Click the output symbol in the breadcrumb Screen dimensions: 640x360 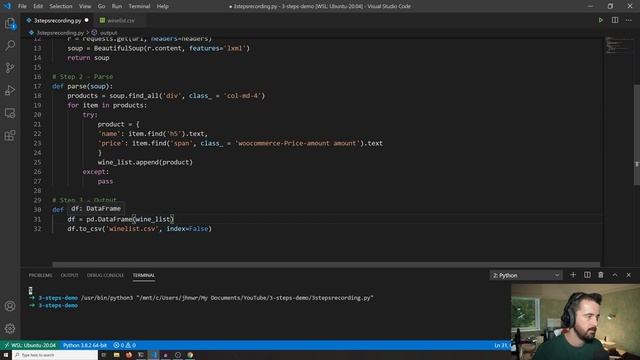(108, 33)
